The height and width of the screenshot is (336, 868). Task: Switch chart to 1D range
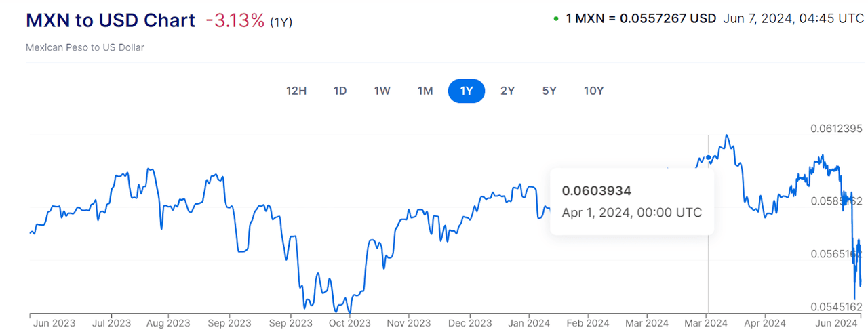[340, 91]
